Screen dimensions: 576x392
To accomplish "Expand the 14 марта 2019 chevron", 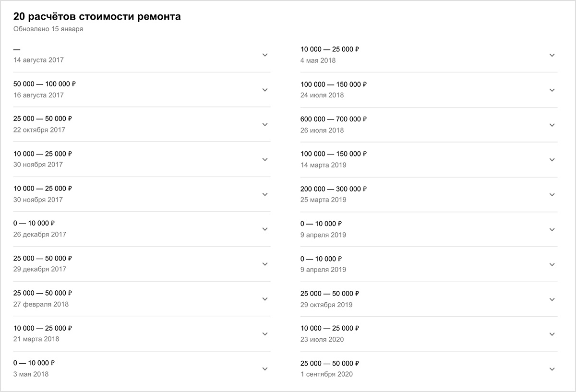I will [x=552, y=160].
